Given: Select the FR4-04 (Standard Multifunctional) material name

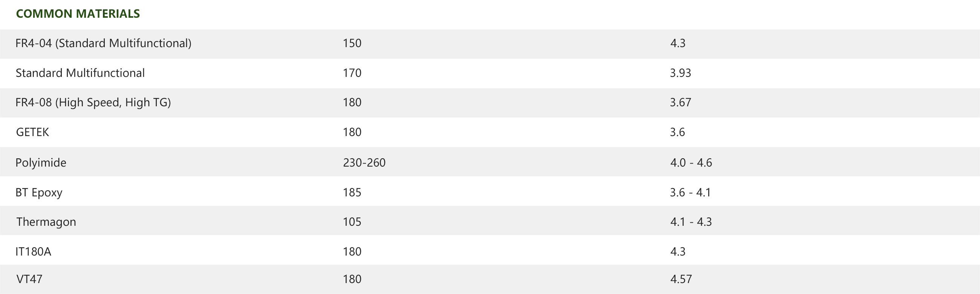Looking at the screenshot, I should (103, 43).
